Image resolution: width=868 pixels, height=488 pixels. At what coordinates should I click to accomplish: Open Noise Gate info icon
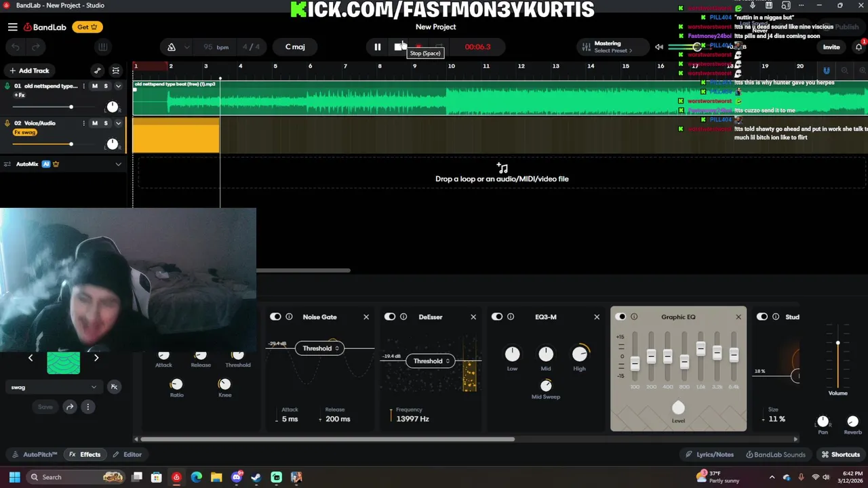click(289, 317)
